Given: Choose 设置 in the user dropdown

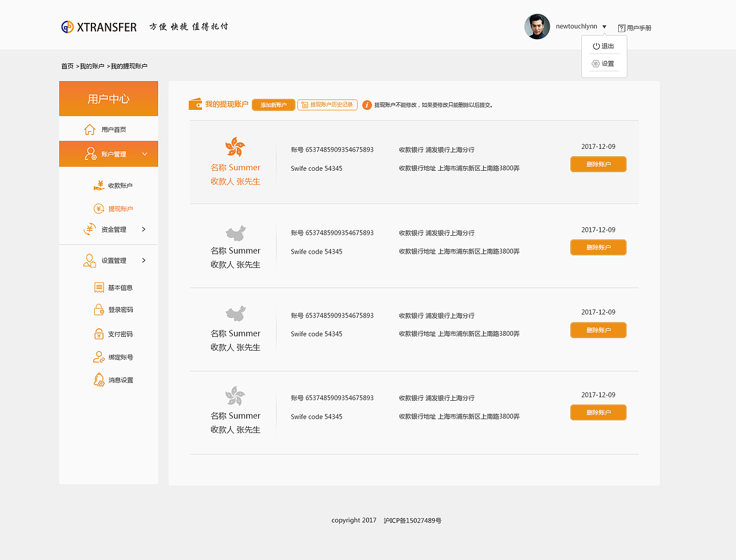Looking at the screenshot, I should [x=608, y=64].
